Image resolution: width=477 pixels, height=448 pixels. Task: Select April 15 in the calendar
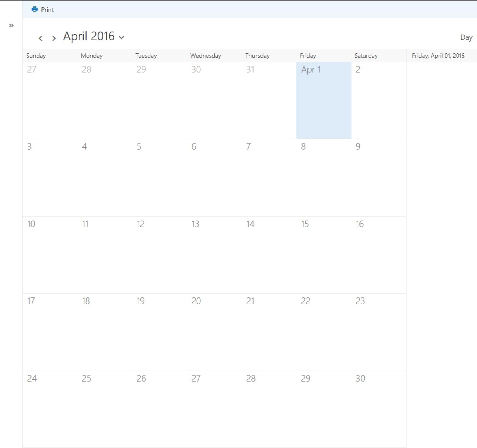[324, 255]
